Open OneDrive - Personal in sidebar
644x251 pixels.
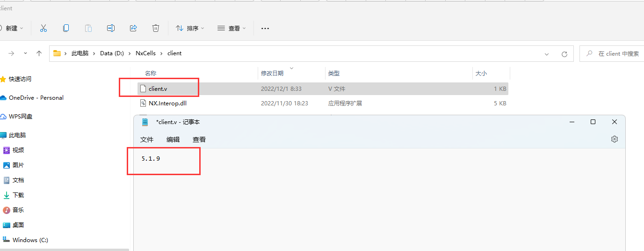(36, 98)
